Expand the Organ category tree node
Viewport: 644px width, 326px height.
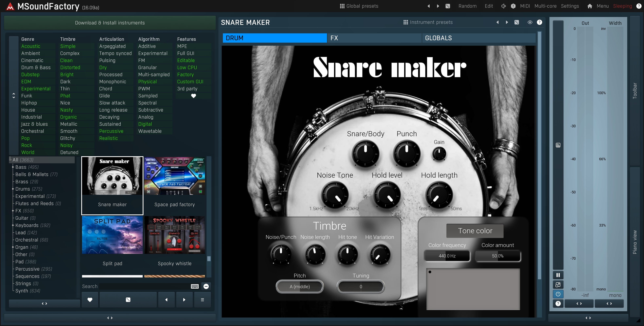pyautogui.click(x=13, y=247)
